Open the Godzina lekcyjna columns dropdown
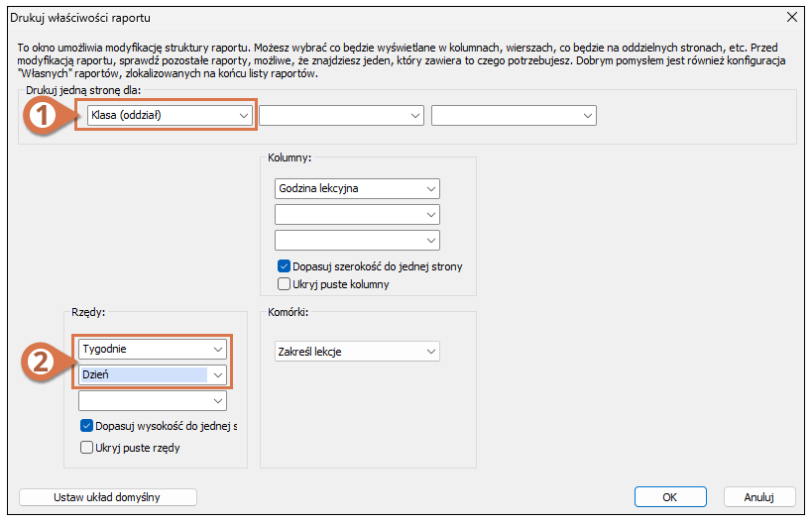 pyautogui.click(x=357, y=189)
